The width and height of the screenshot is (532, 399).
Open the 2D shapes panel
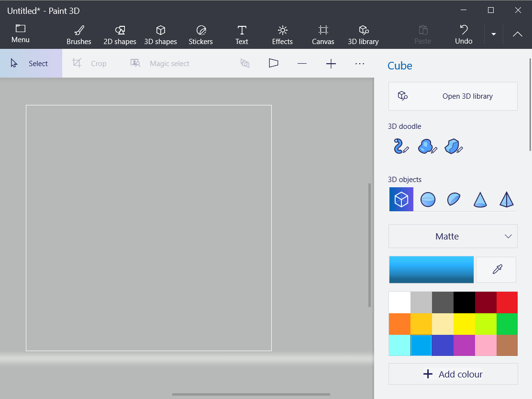(120, 34)
